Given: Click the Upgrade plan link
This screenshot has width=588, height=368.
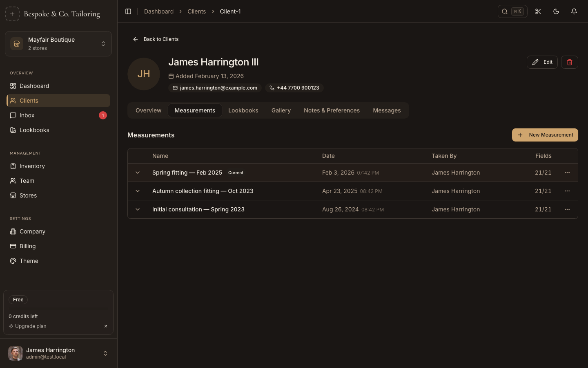Looking at the screenshot, I should (31, 326).
